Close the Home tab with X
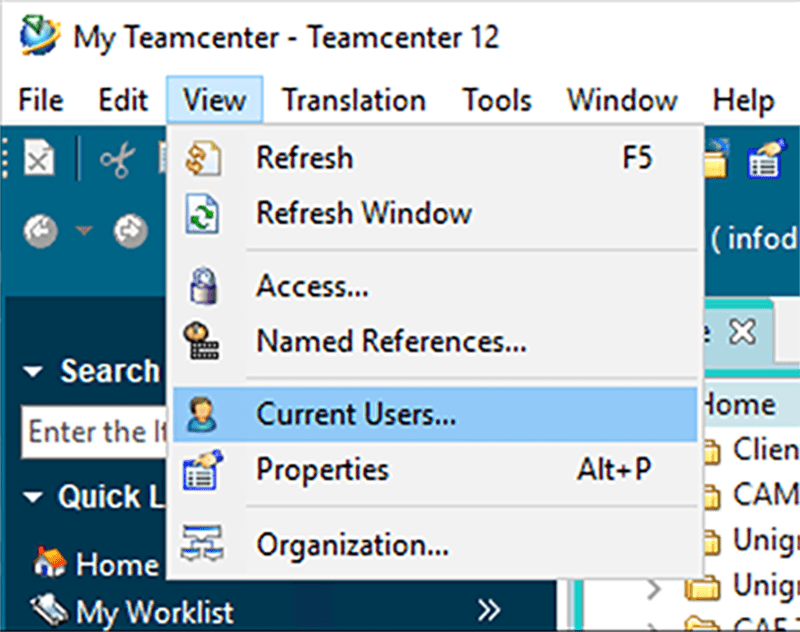The height and width of the screenshot is (632, 800). [742, 332]
